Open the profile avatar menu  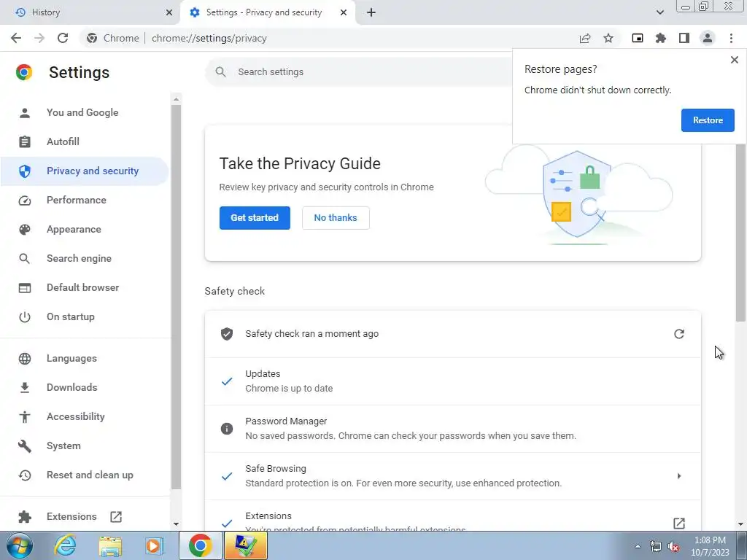pyautogui.click(x=708, y=38)
